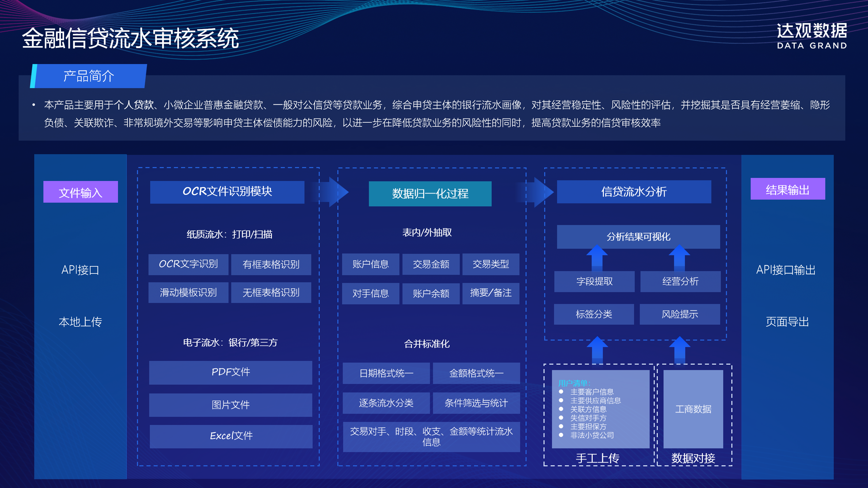Click the 工商数据 data panel
This screenshot has height=488, width=868.
click(694, 409)
